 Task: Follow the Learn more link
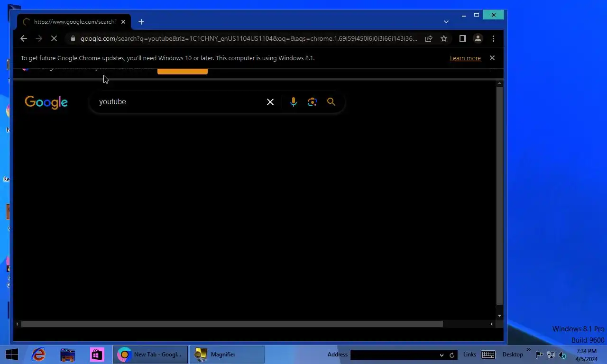pyautogui.click(x=465, y=58)
